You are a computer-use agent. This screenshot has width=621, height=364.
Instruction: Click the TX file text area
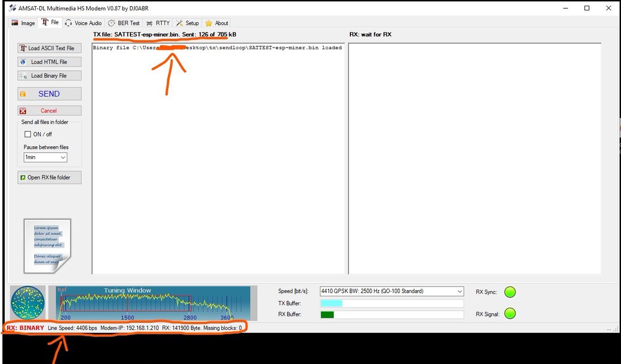pos(218,158)
